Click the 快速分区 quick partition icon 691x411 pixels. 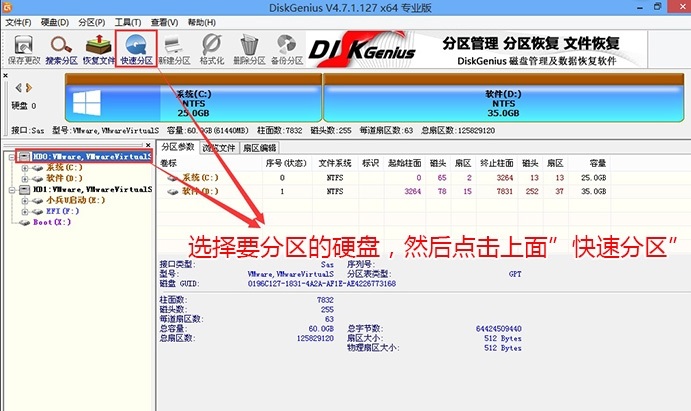pyautogui.click(x=136, y=49)
